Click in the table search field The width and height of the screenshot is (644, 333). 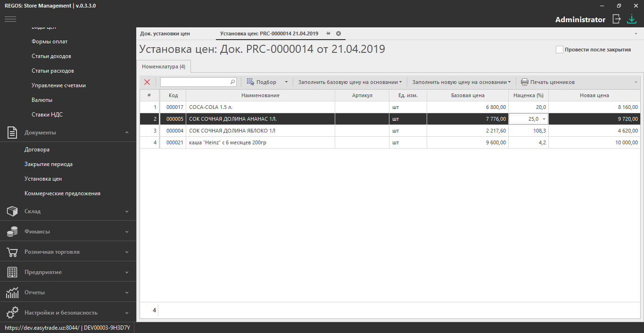click(x=195, y=82)
